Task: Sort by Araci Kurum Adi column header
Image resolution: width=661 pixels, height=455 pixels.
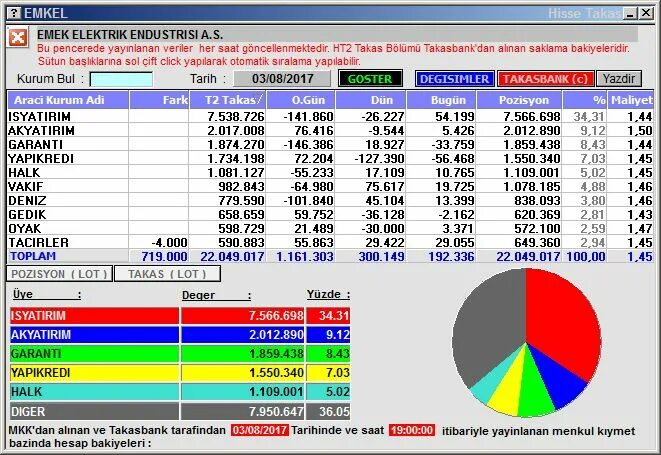Action: [x=68, y=100]
